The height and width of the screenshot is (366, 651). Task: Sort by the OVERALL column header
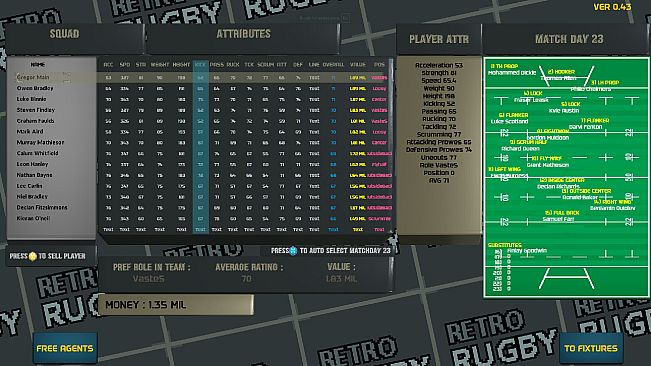coord(333,65)
